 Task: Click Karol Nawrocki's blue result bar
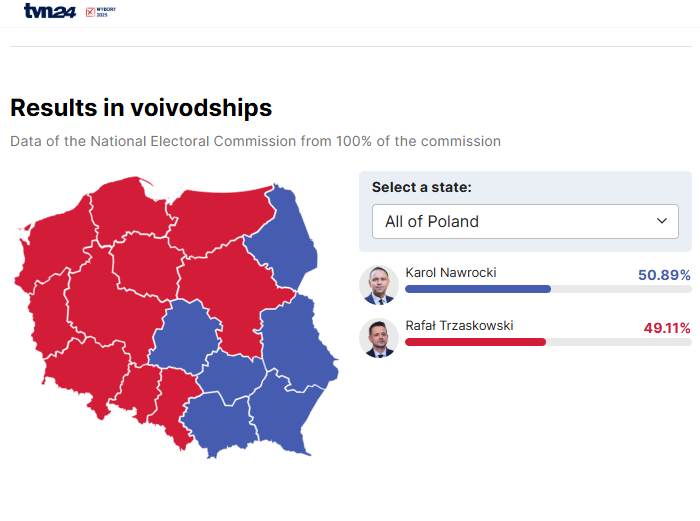(x=478, y=289)
